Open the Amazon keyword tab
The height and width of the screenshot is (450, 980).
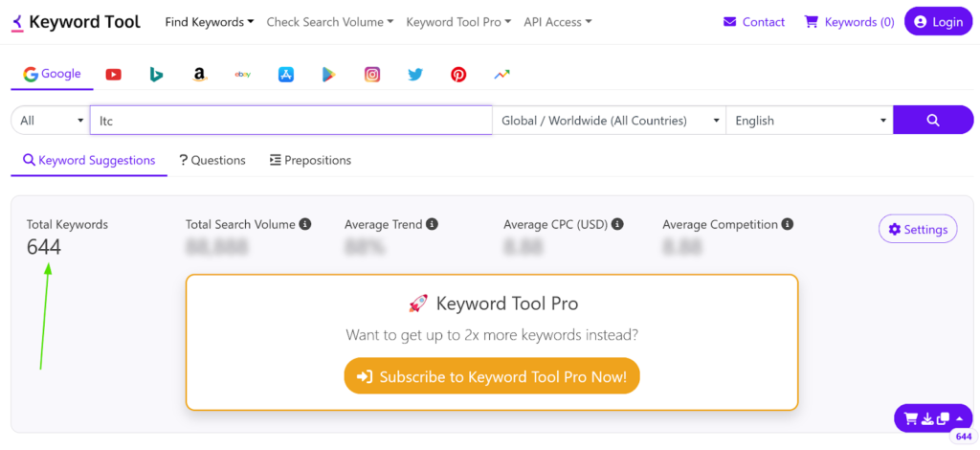coord(199,75)
